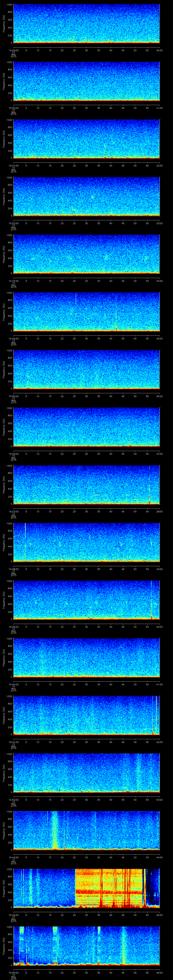Screen dimensions: 173x980
Task: Click the tall yellow spike near 5 s in the 19:38:00 panel
Action: click(25, 540)
